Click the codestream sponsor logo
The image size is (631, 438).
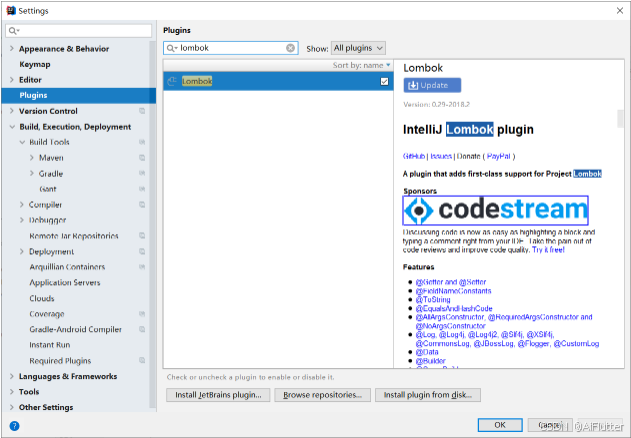pyautogui.click(x=495, y=210)
